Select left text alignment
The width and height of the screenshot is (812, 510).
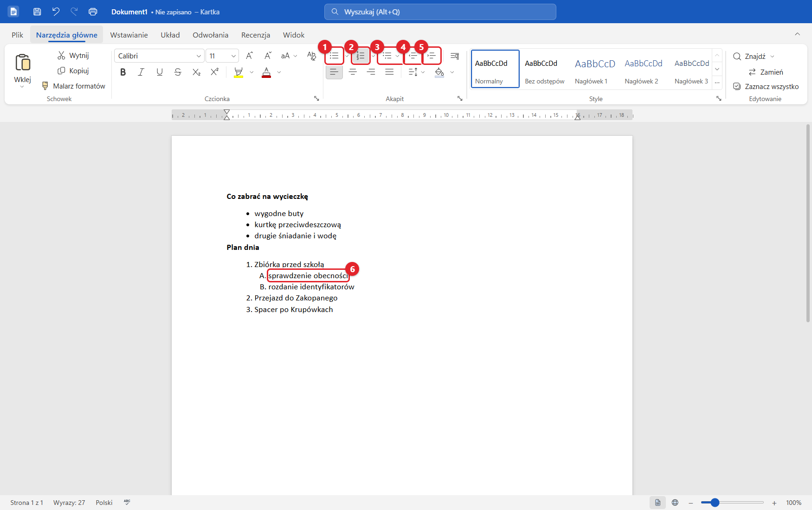[334, 72]
